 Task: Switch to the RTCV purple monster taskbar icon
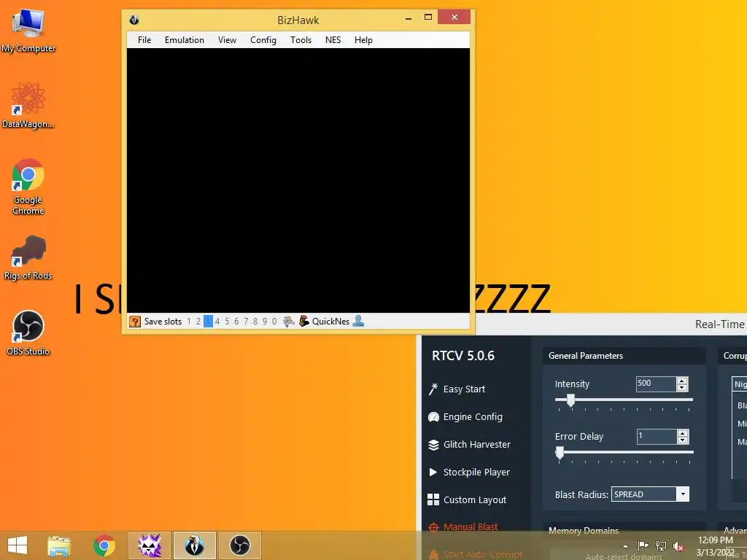(149, 545)
